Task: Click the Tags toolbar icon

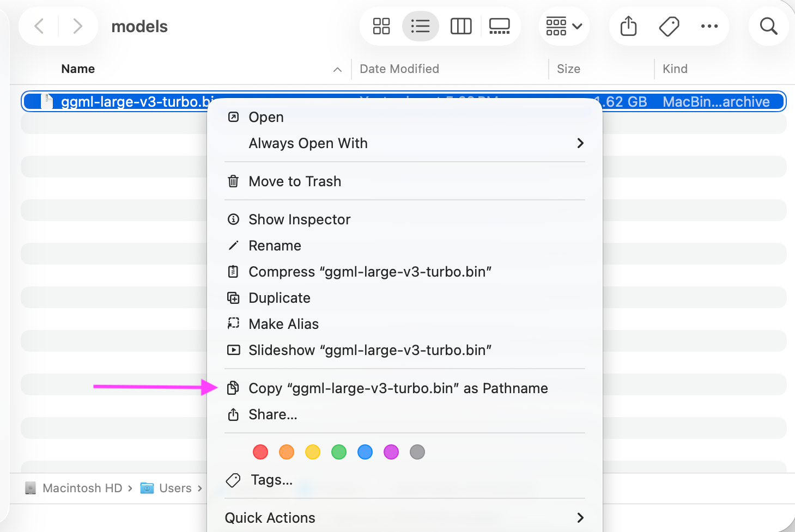Action: coord(669,26)
